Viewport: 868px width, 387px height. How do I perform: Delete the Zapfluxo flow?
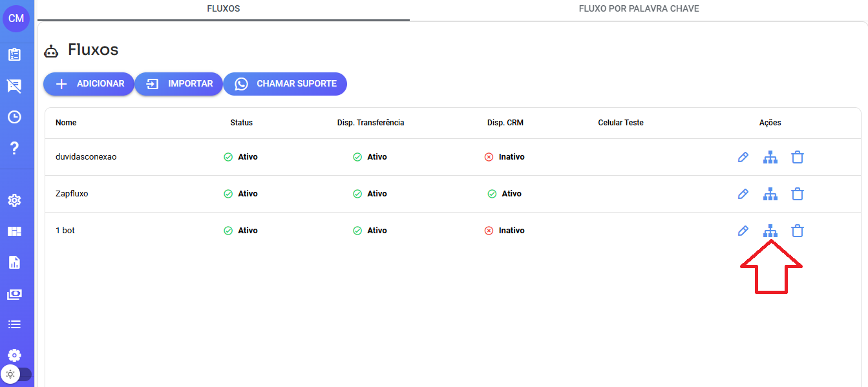(x=798, y=194)
